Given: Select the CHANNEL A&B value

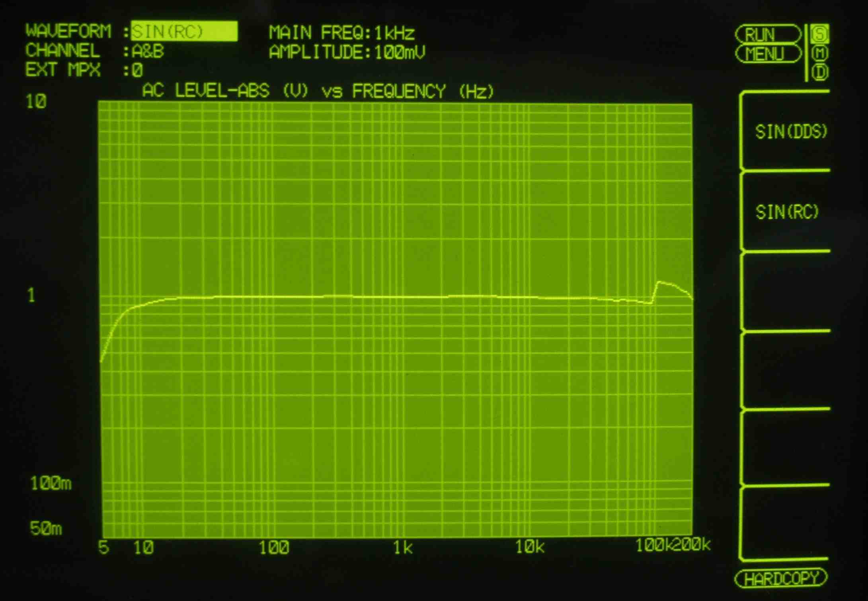Looking at the screenshot, I should [148, 51].
